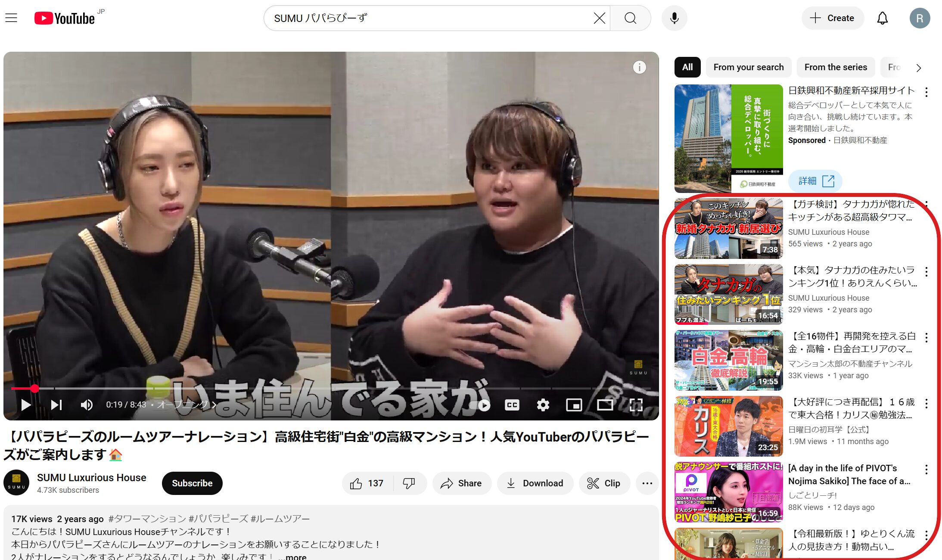942x560 pixels.
Task: Open the hamburger guide menu
Action: 11,18
